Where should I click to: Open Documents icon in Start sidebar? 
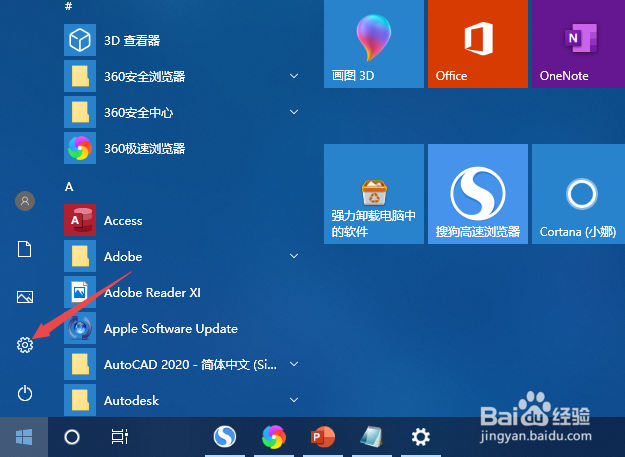(25, 249)
